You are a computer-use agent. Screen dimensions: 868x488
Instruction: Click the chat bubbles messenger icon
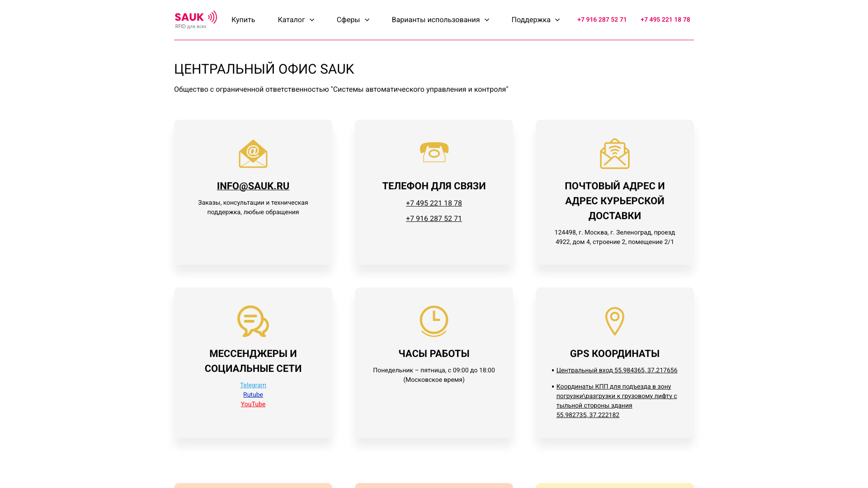tap(253, 321)
